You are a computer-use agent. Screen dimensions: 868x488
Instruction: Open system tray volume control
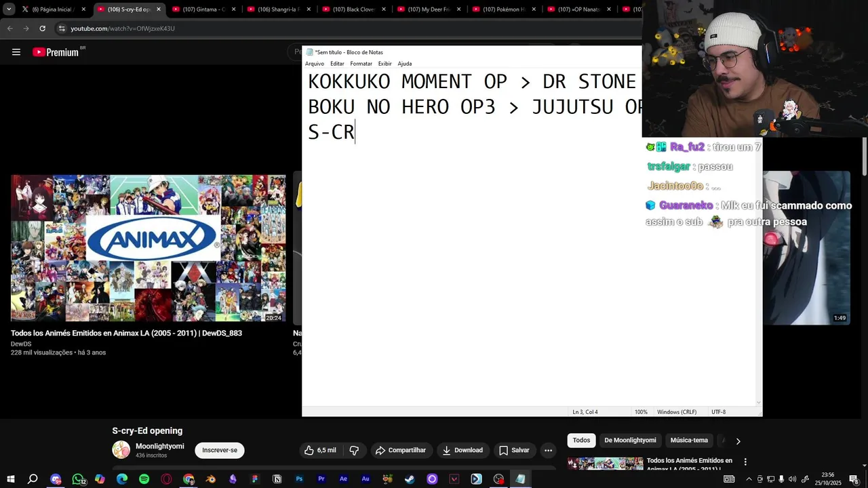coord(792,479)
